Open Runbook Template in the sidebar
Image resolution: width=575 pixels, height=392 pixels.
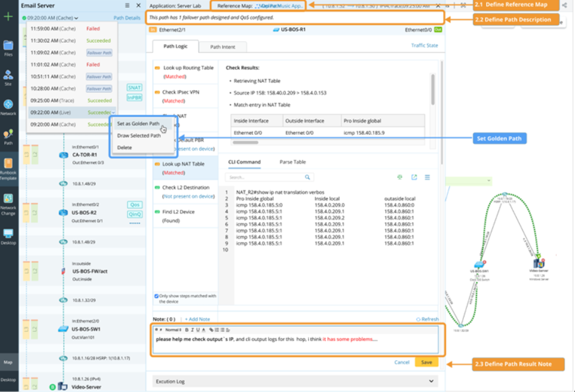tap(8, 169)
